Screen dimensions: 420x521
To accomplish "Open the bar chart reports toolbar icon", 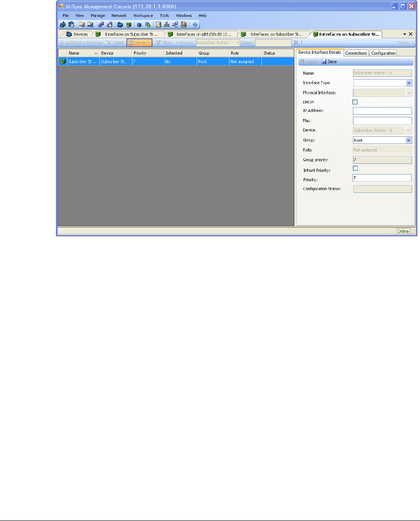I will pyautogui.click(x=183, y=24).
